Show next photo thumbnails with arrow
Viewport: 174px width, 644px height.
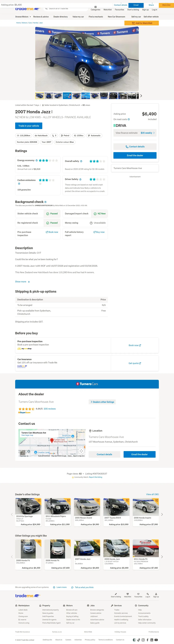pyautogui.click(x=141, y=96)
